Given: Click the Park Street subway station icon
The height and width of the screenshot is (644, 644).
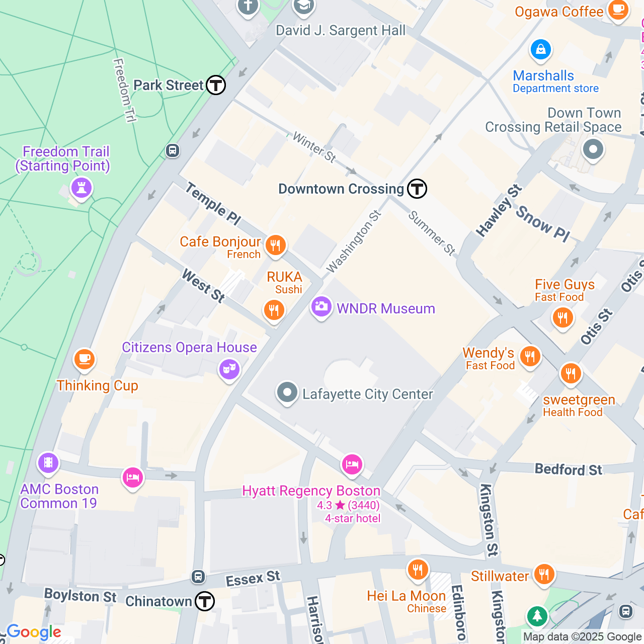Looking at the screenshot, I should (216, 85).
